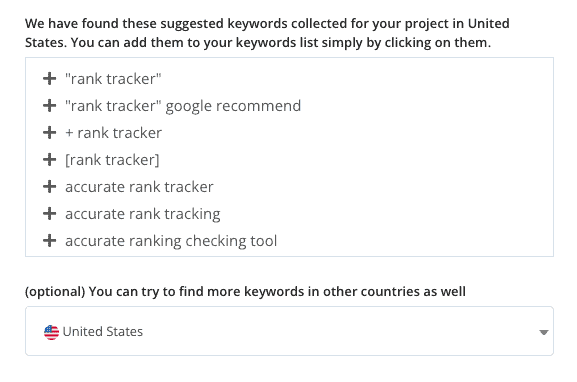Screen dimensions: 577x382
Task: Click plus icon beside accurate ranking checking tool
Action: pyautogui.click(x=49, y=241)
